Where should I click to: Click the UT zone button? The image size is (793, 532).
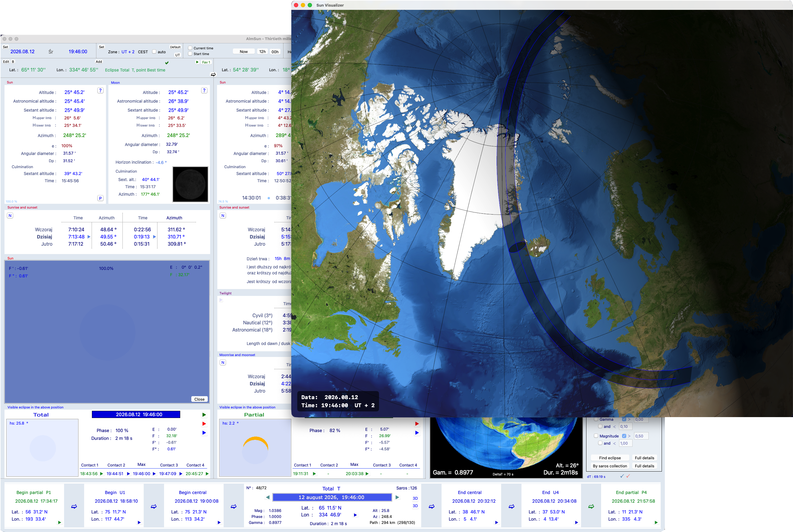pyautogui.click(x=178, y=55)
